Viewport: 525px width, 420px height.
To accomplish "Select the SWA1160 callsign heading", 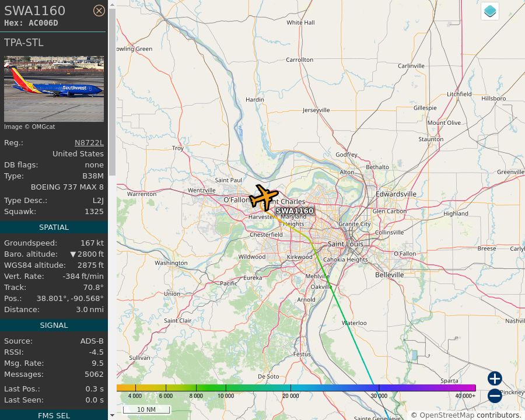I will (x=35, y=10).
